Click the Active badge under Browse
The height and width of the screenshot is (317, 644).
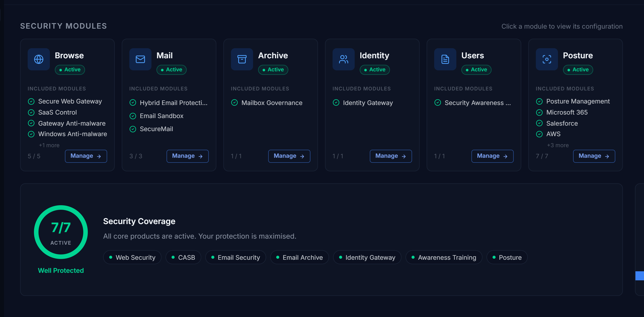[x=70, y=70]
